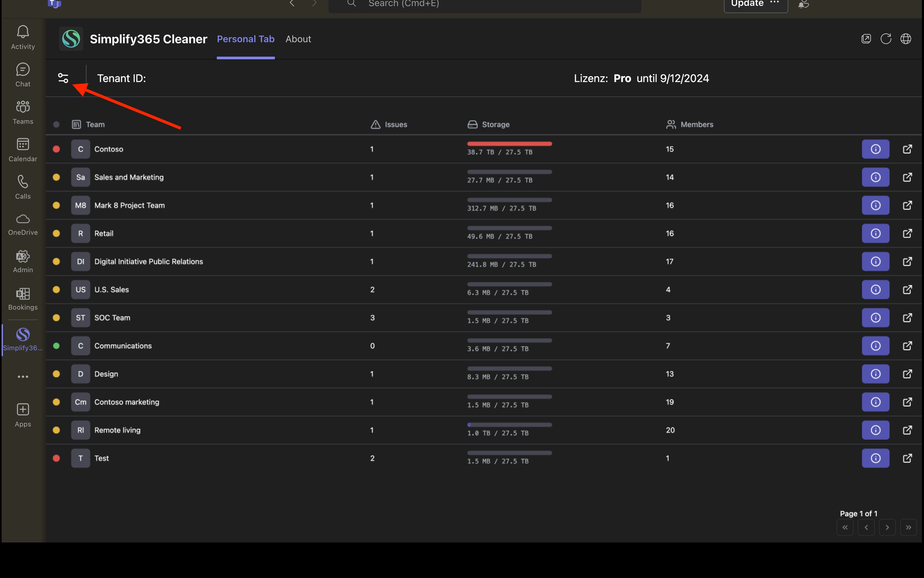This screenshot has height=578, width=924.
Task: Open Sales and Marketing external link
Action: (907, 177)
